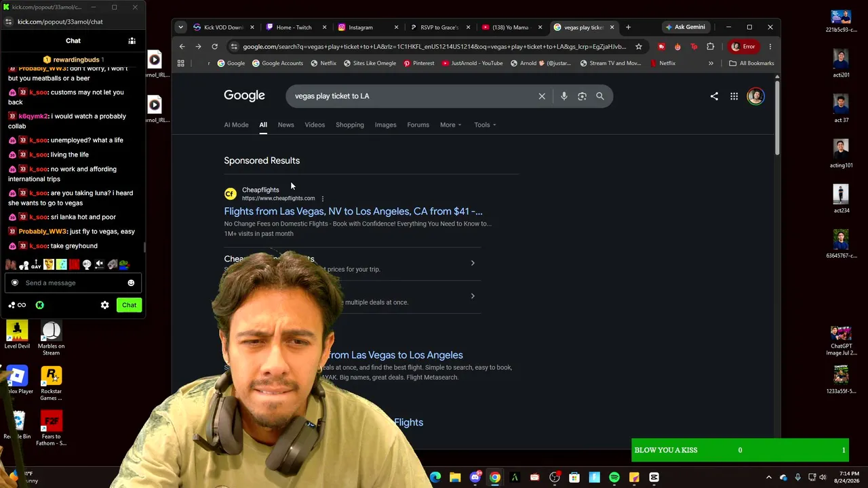Image resolution: width=868 pixels, height=488 pixels.
Task: Switch to the AI Mode tab
Action: 236,125
